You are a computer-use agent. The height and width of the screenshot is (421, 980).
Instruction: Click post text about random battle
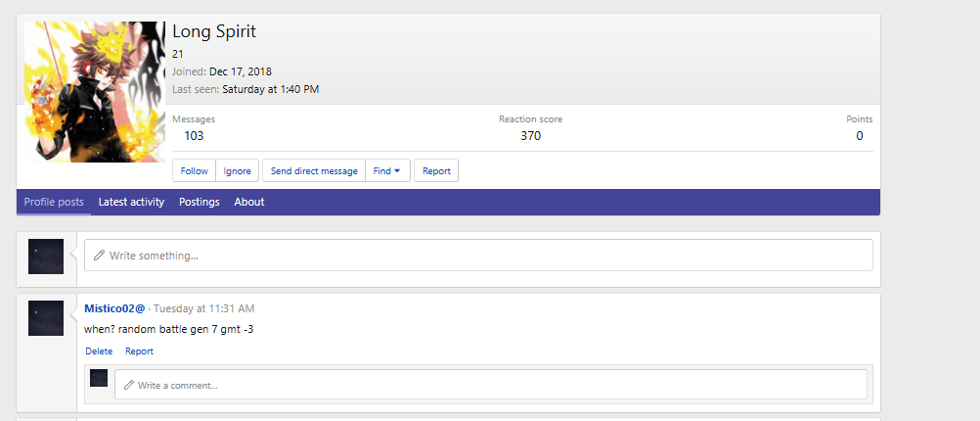click(x=169, y=329)
